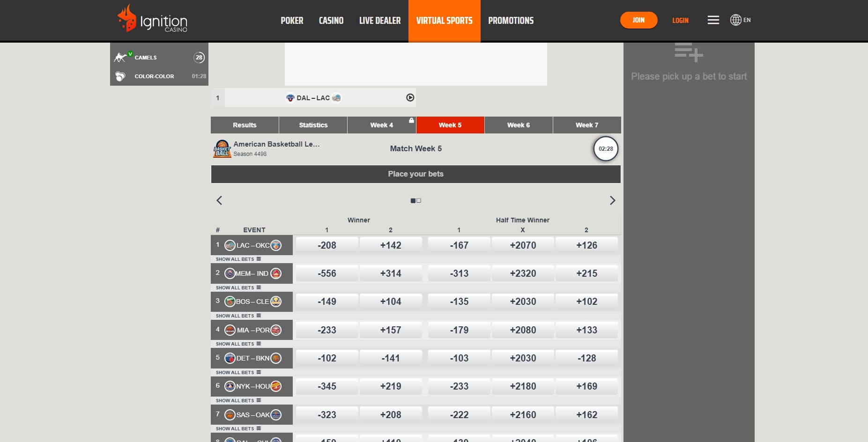Click the SAS team logo in event 7
The width and height of the screenshot is (868, 442).
tap(230, 415)
